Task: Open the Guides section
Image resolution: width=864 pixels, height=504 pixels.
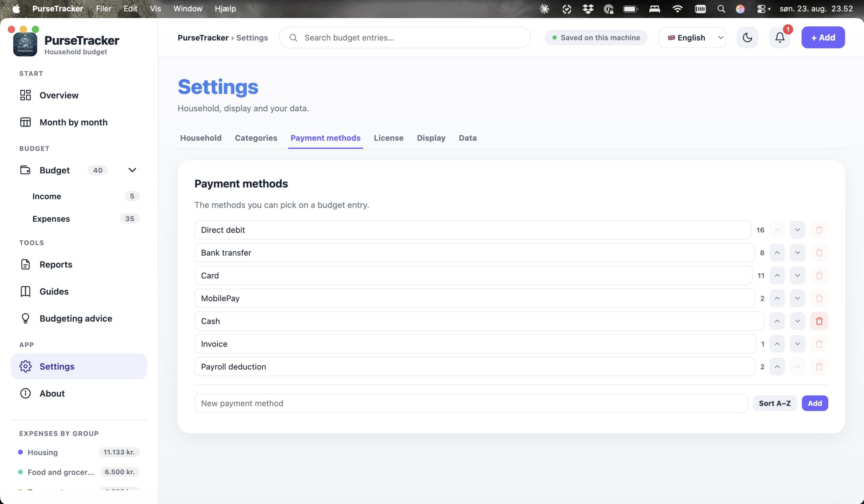Action: [79, 291]
